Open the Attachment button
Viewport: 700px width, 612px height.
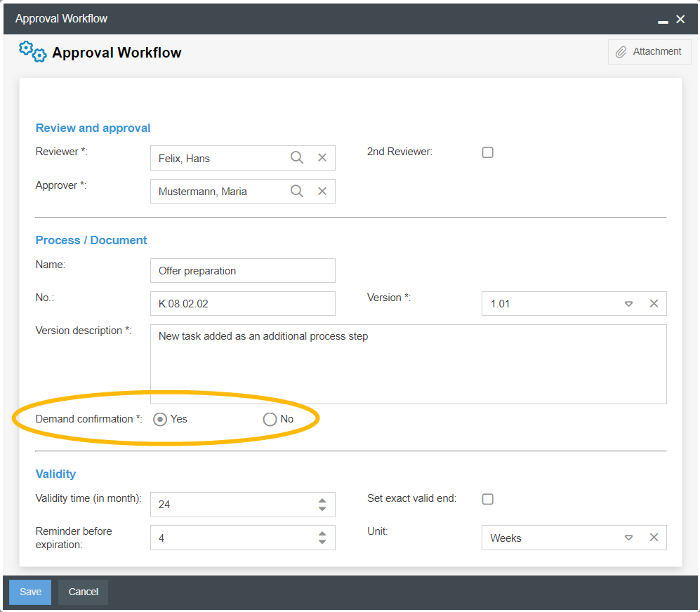click(x=649, y=52)
